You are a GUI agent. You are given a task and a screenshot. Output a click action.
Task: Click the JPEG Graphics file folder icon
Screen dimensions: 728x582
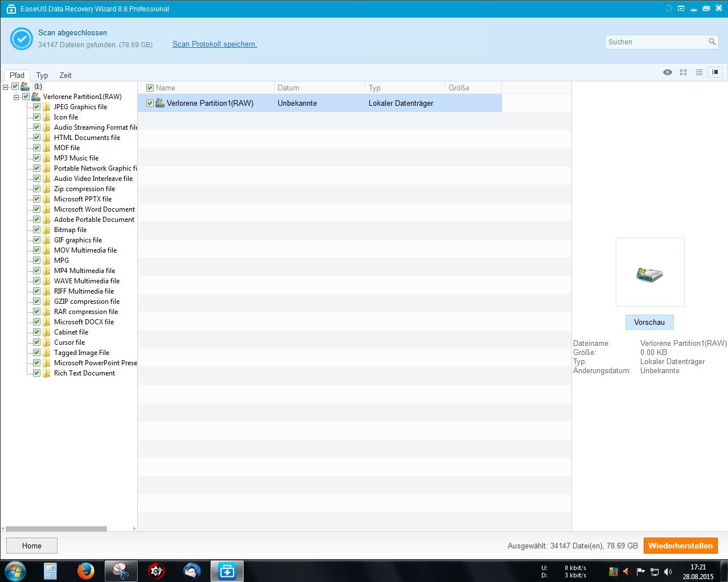coord(47,107)
